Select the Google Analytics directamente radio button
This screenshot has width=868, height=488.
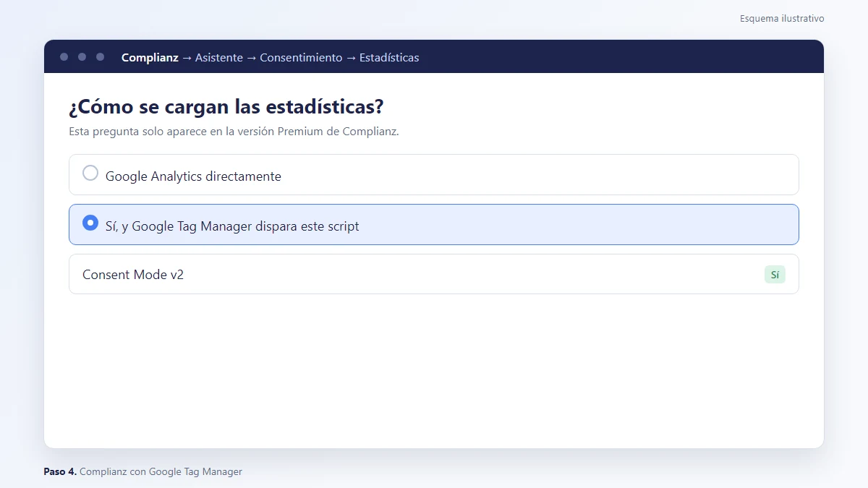(x=90, y=174)
